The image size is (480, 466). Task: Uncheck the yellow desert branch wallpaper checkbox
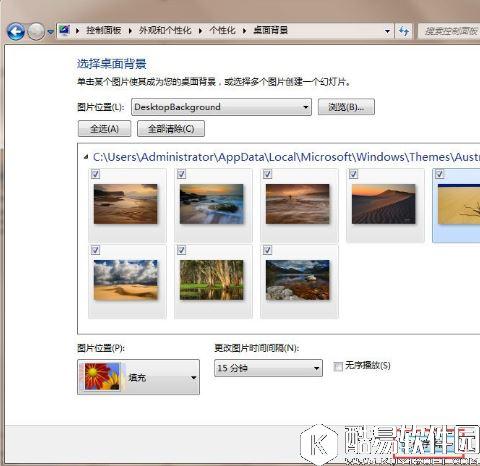coord(440,174)
